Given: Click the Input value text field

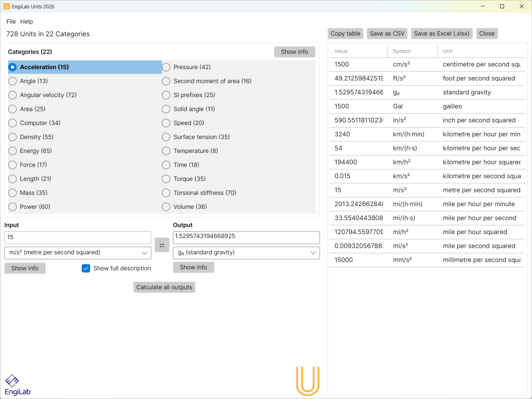Looking at the screenshot, I should click(78, 238).
